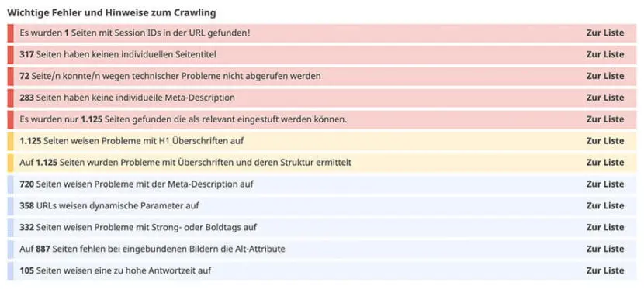Image resolution: width=644 pixels, height=289 pixels.
Task: Select the 887 Seiten Alt-Attribute message
Action: tap(152, 249)
